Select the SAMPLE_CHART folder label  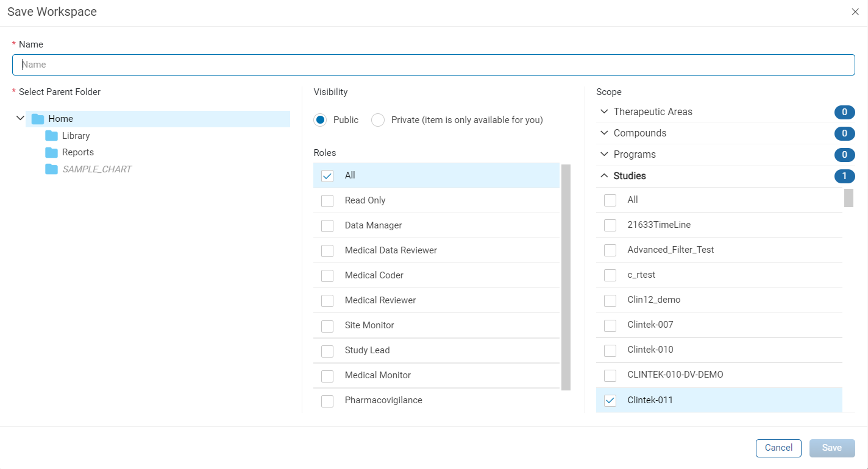click(x=97, y=169)
